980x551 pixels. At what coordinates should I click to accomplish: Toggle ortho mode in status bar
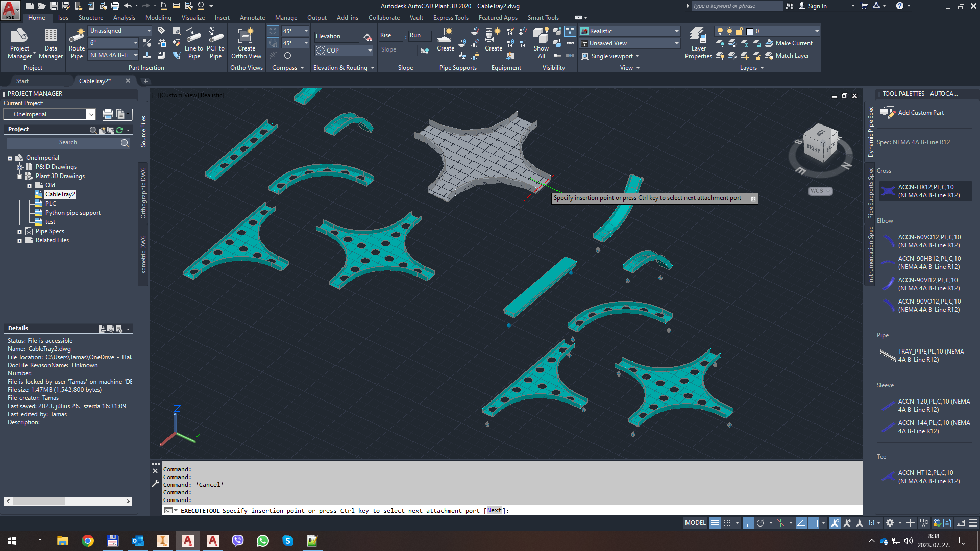pyautogui.click(x=748, y=523)
